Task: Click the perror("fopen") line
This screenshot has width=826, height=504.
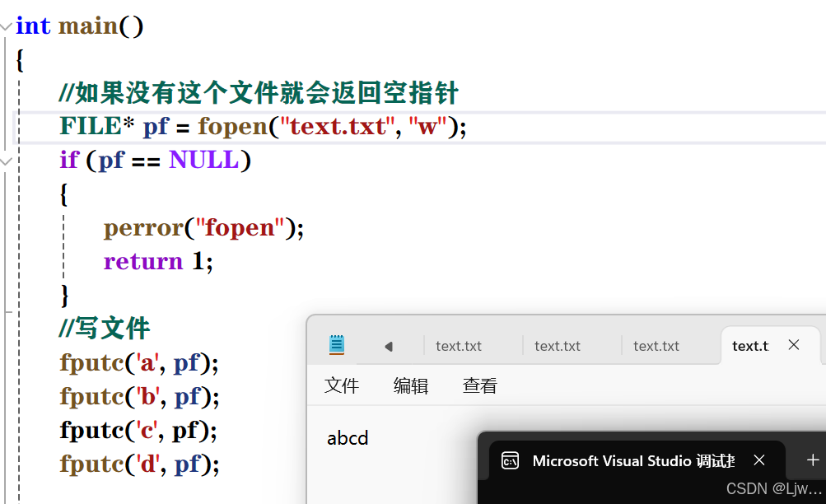Action: click(x=204, y=228)
